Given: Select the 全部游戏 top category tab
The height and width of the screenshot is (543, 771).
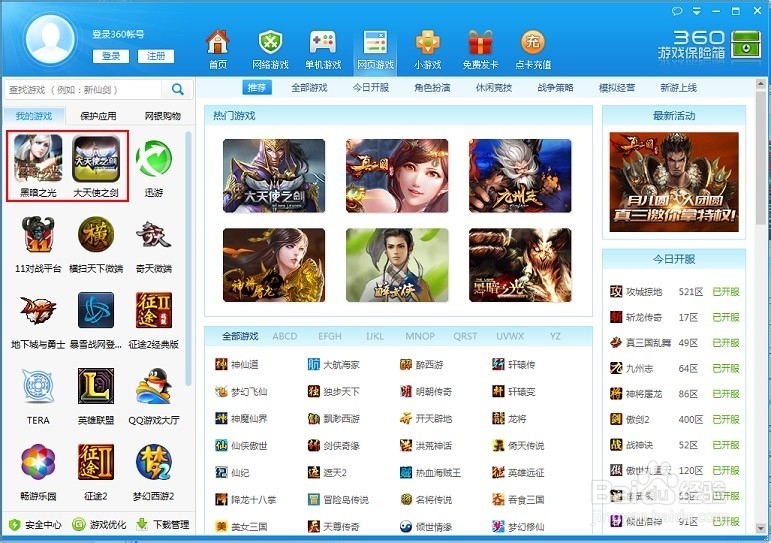Looking at the screenshot, I should click(309, 88).
